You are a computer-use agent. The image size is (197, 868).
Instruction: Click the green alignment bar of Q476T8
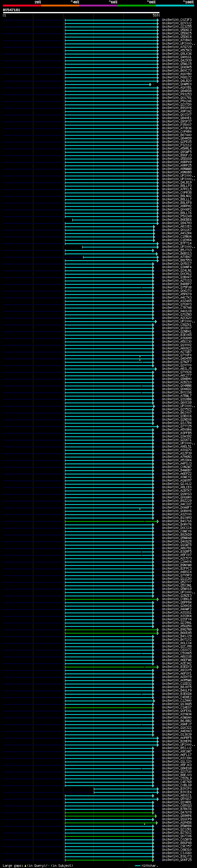point(110,813)
